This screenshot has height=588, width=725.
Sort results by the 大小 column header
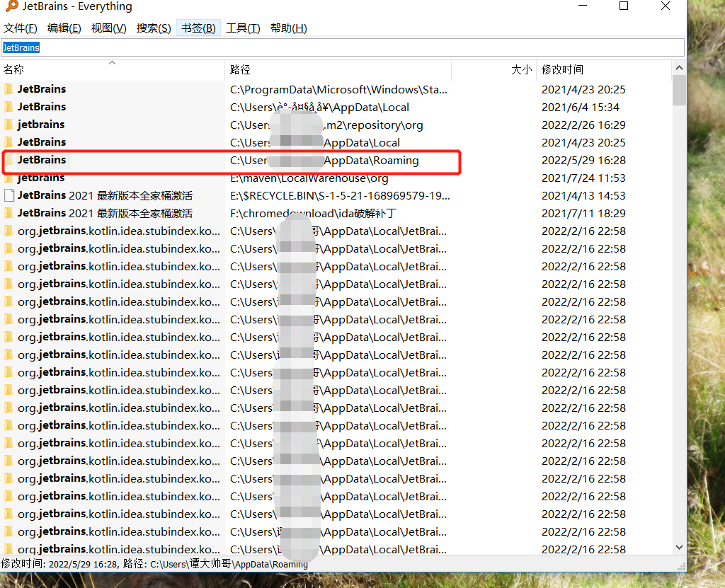coord(493,70)
